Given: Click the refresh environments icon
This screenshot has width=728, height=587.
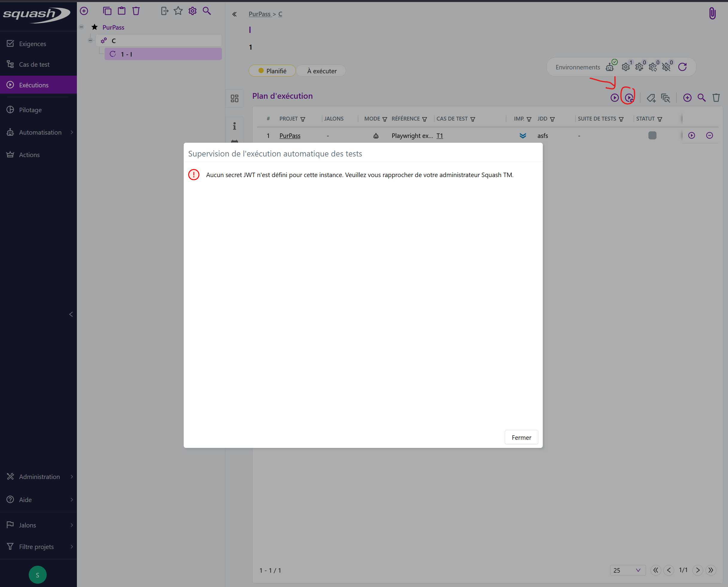Looking at the screenshot, I should click(x=682, y=67).
